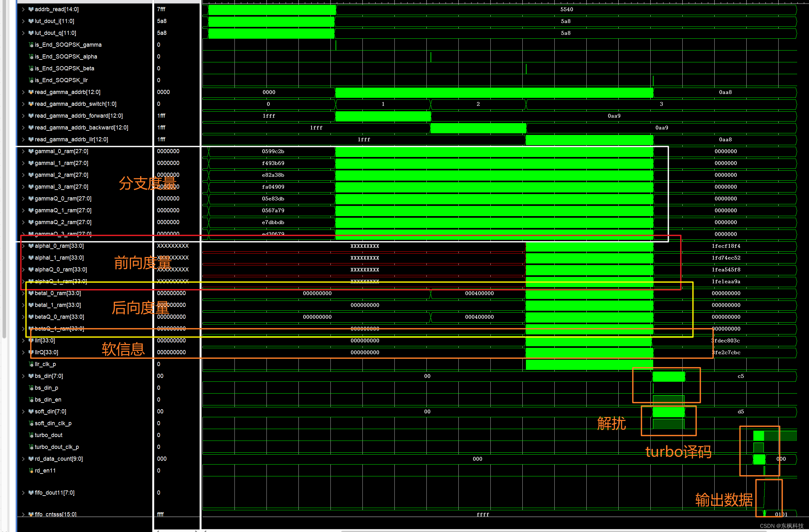Click the is_End_SOQPSK_gamma signal icon
The width and height of the screenshot is (809, 532).
point(31,45)
